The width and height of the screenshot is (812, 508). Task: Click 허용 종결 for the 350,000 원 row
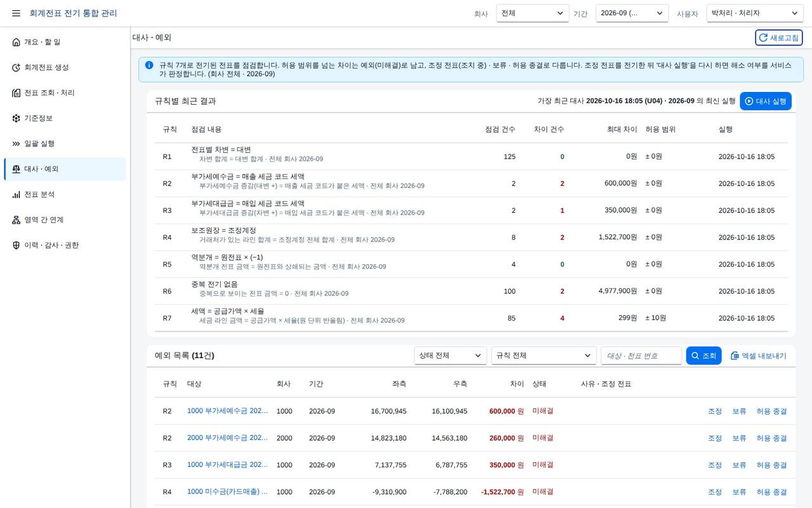(771, 464)
